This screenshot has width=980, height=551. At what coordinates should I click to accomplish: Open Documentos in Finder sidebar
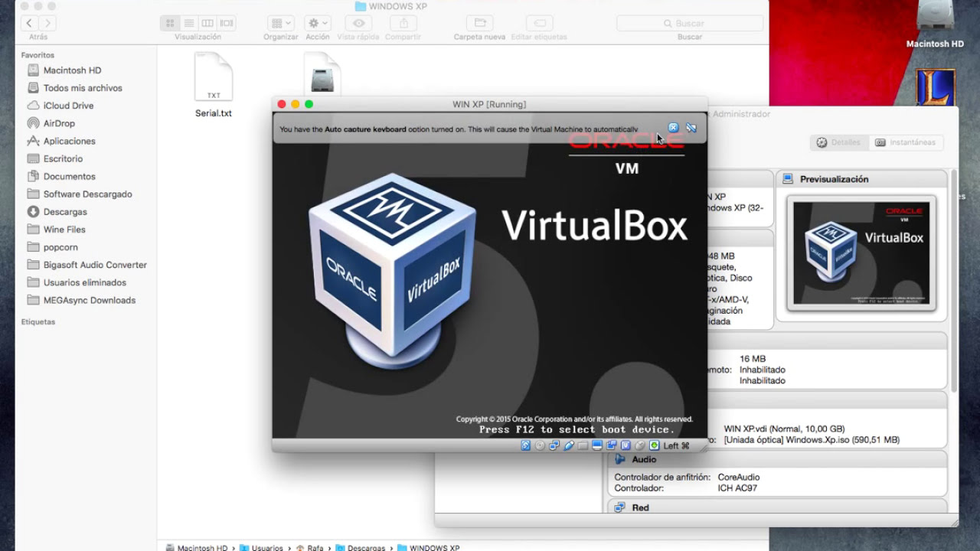tap(69, 176)
